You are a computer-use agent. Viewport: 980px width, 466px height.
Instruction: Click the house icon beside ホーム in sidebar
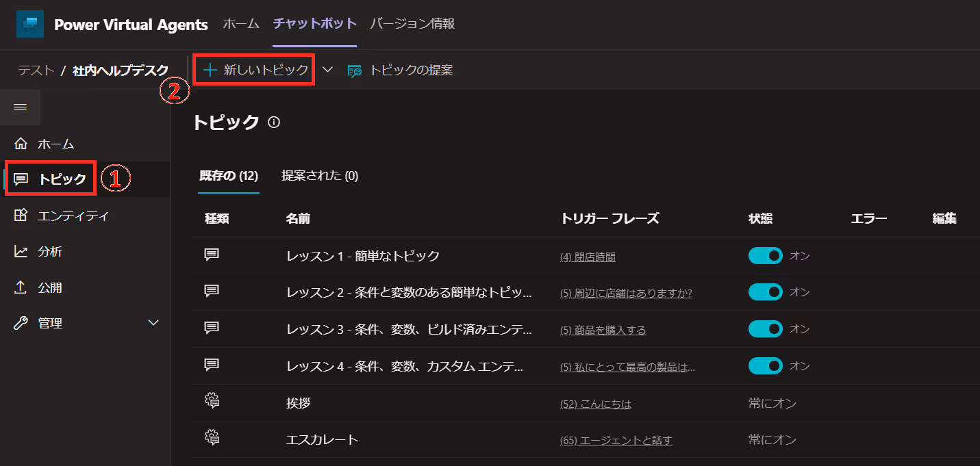tap(21, 144)
